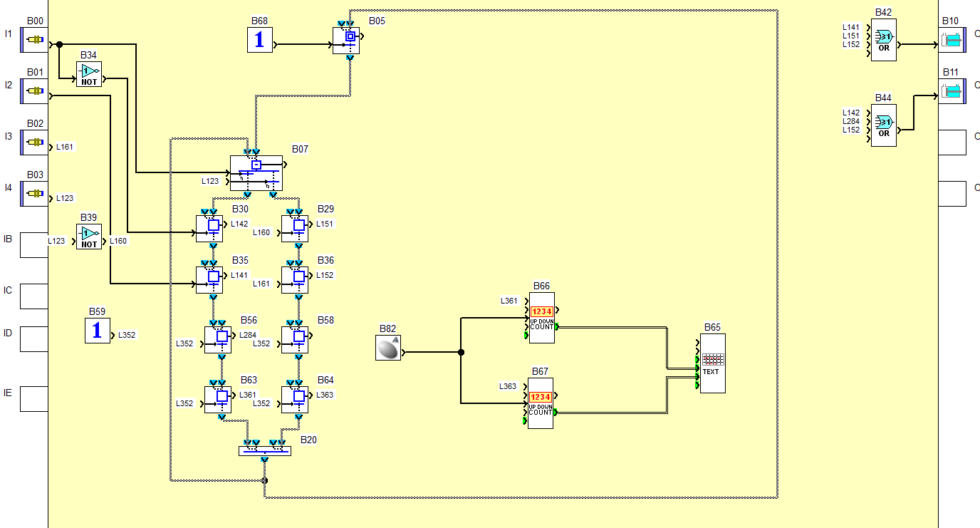
Task: Select the B11 output block
Action: [x=952, y=91]
